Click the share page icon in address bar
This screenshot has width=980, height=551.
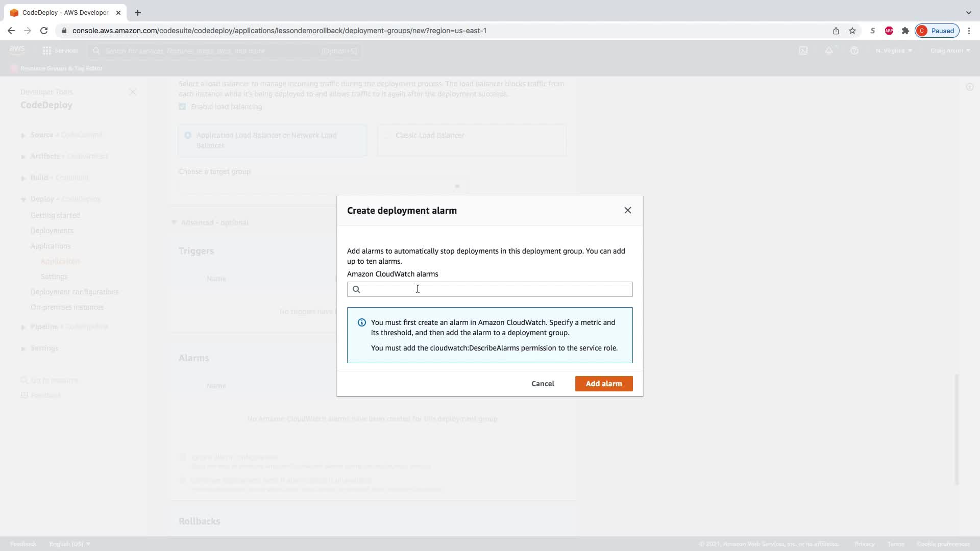(836, 31)
